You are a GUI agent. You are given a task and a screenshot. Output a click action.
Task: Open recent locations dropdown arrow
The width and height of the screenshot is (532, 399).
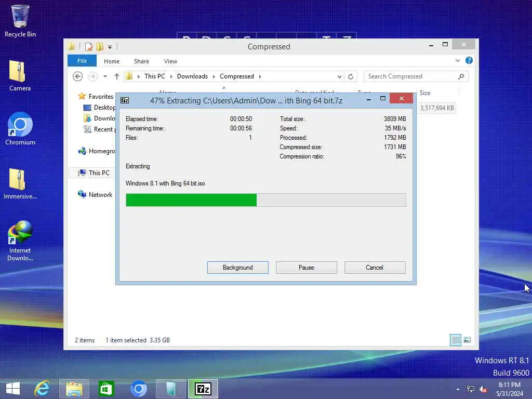[105, 76]
